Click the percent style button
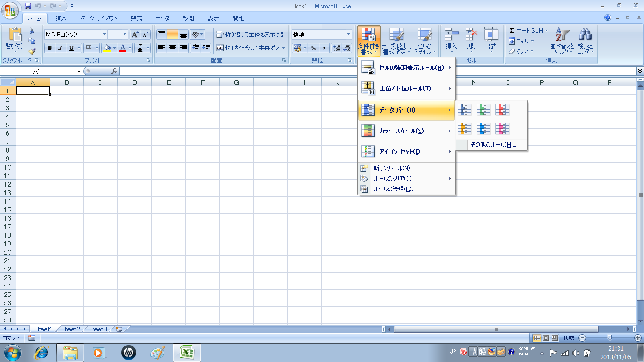 tap(313, 48)
